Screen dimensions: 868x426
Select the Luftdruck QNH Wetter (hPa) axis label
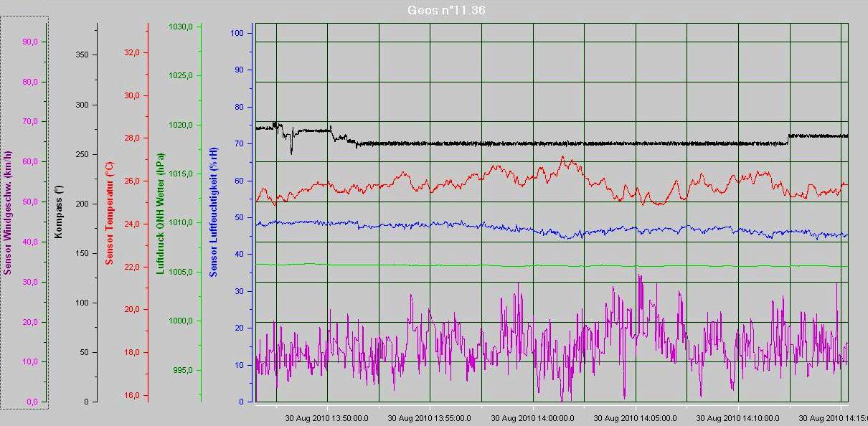pos(161,212)
